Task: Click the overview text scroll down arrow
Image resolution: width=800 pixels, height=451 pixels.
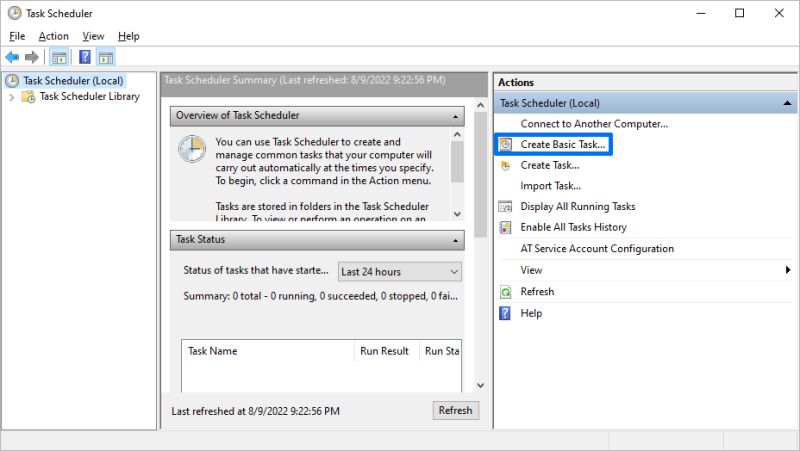Action: pos(457,214)
